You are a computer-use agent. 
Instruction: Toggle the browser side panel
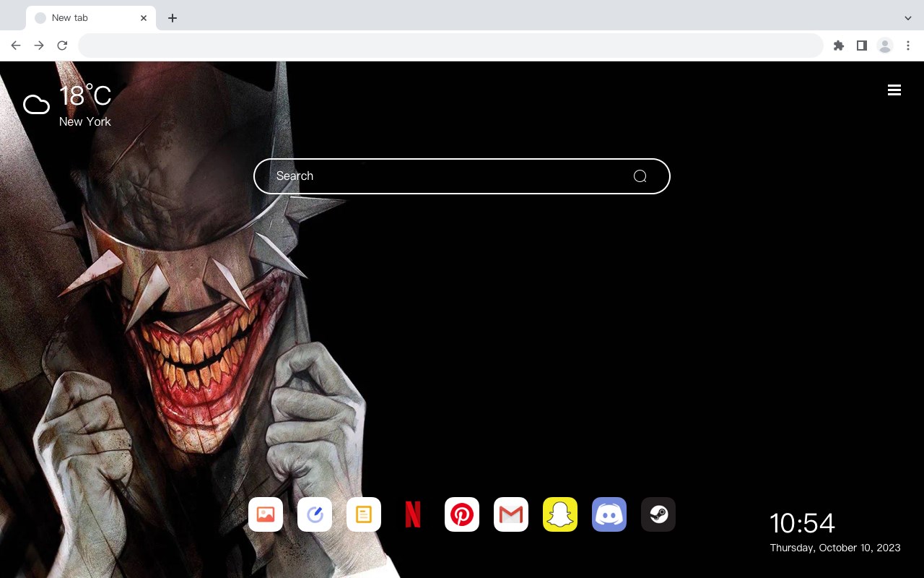pyautogui.click(x=861, y=46)
